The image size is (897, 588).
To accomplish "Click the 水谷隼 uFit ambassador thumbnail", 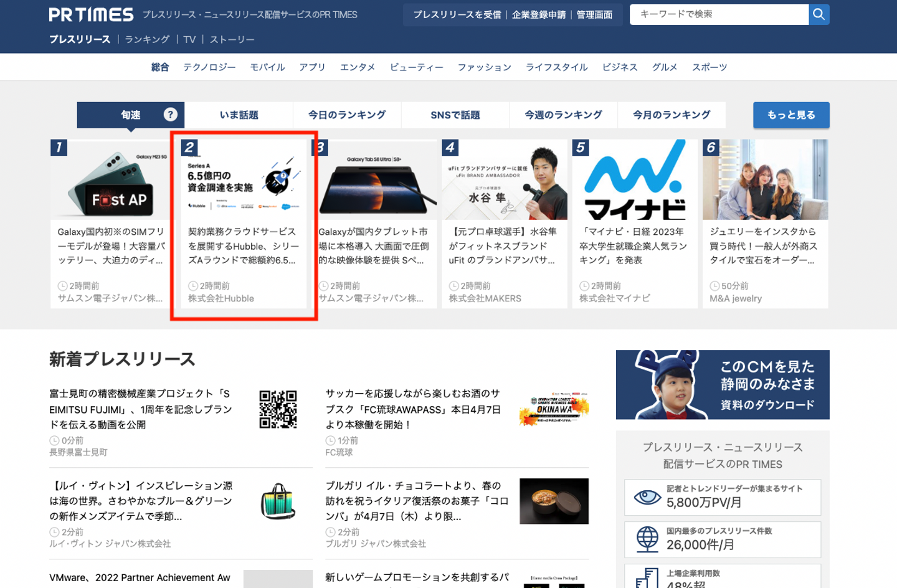I will pyautogui.click(x=505, y=179).
